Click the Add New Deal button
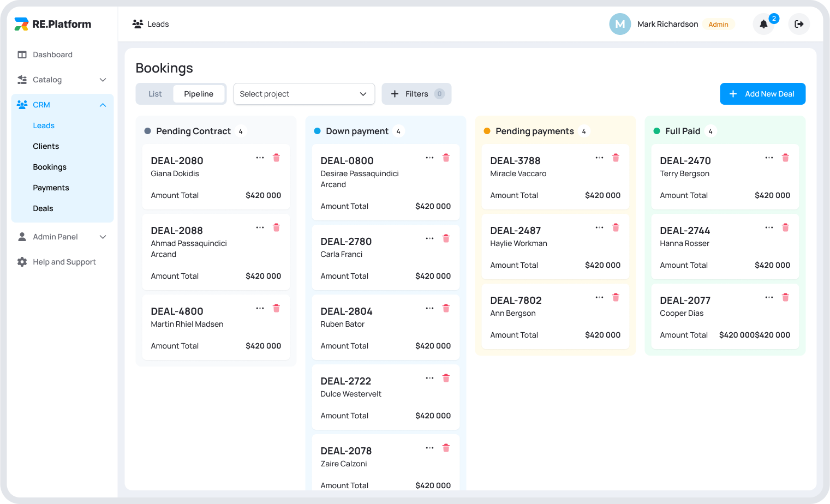The width and height of the screenshot is (830, 504). tap(762, 94)
